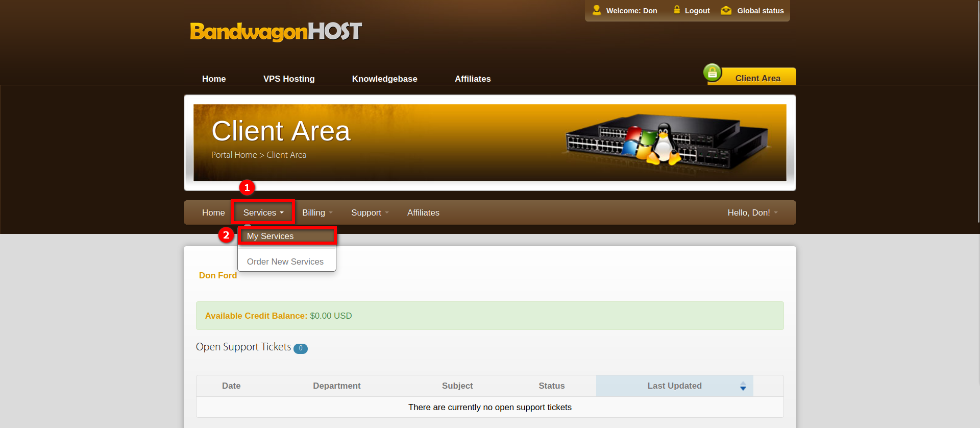
Task: Sort tickets by the Department column
Action: tap(336, 386)
